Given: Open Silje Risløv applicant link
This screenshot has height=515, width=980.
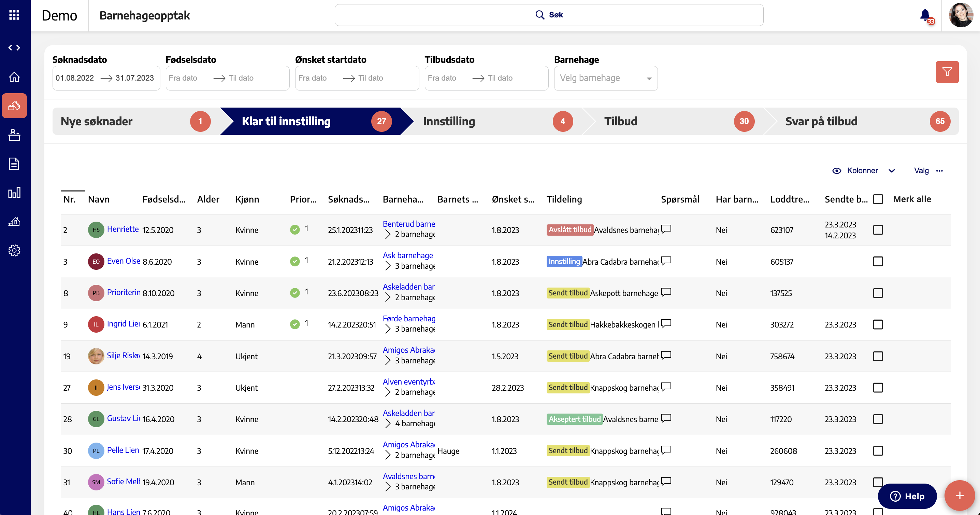Looking at the screenshot, I should [x=124, y=355].
